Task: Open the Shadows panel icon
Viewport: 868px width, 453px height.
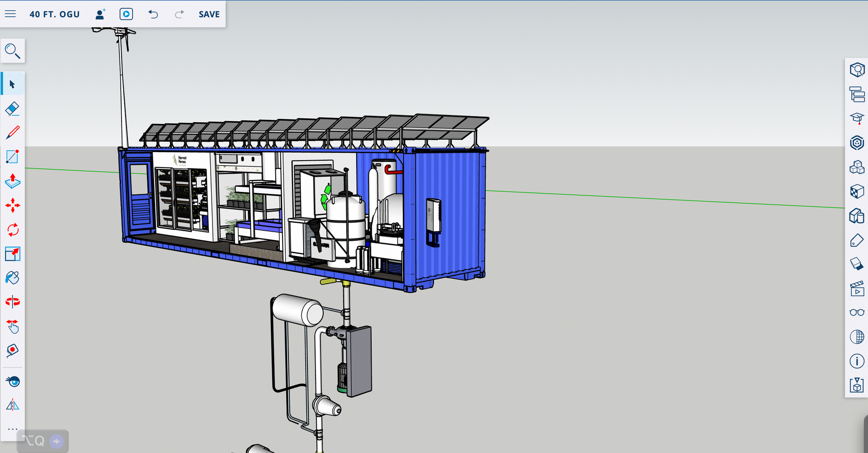Action: [x=857, y=264]
